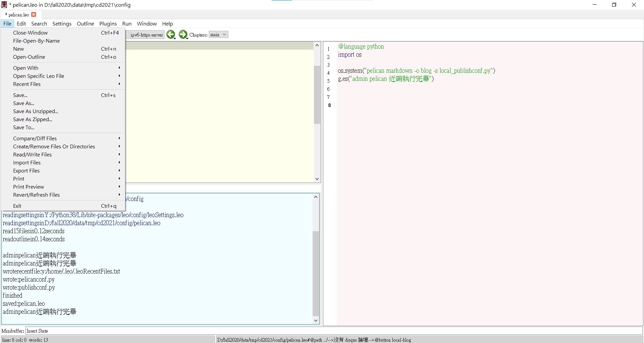Image resolution: width=644 pixels, height=343 pixels.
Task: Open the Edit menu
Action: (x=21, y=23)
